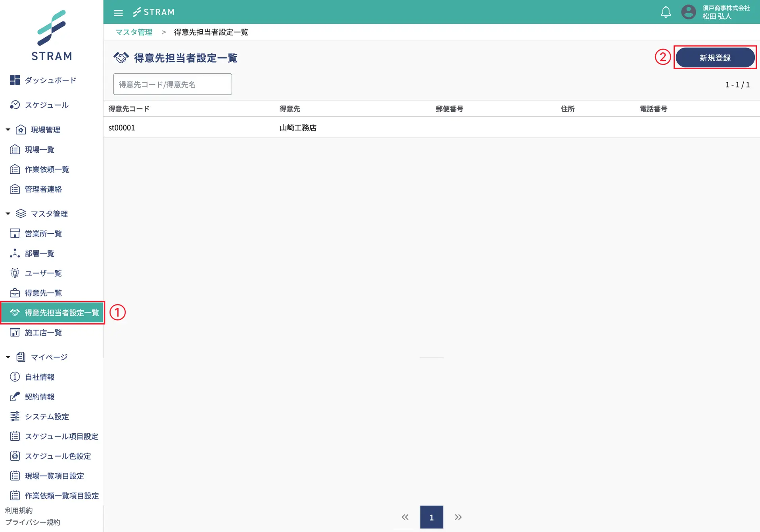Go to next page with double-chevron
Viewport: 760px width, 532px height.
(x=458, y=517)
